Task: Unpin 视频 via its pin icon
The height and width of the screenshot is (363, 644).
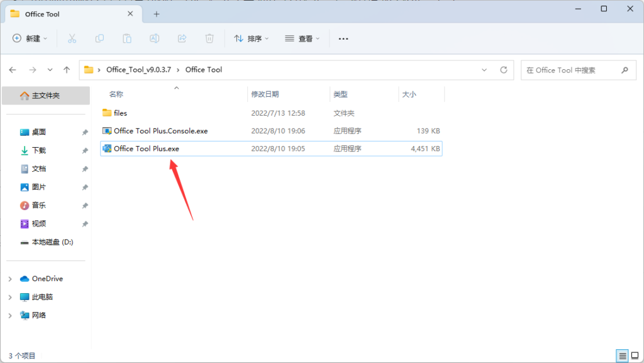Action: (85, 224)
